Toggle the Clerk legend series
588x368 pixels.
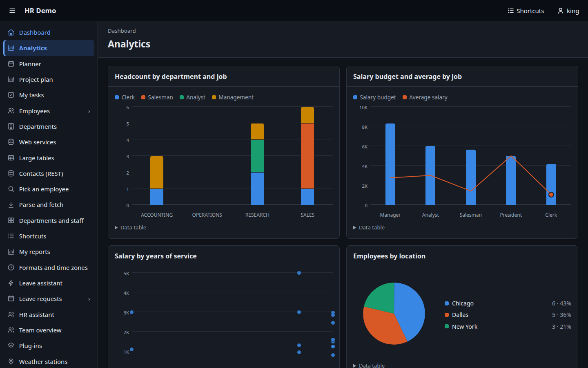click(x=125, y=97)
